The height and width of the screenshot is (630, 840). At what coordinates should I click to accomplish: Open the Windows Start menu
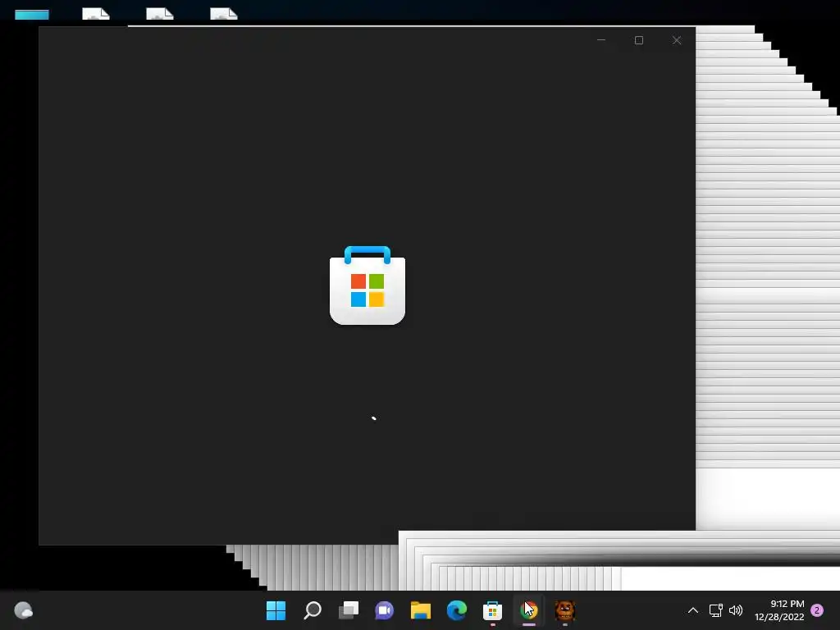(x=276, y=610)
